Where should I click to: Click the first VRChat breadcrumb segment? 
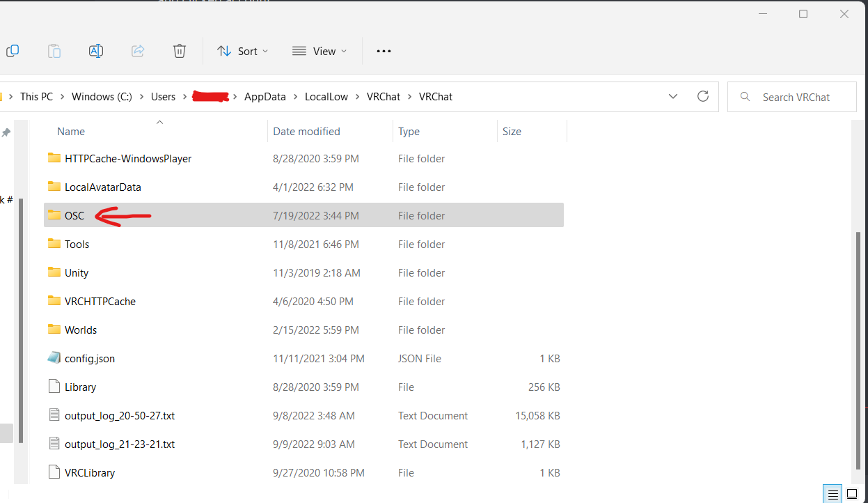(384, 97)
